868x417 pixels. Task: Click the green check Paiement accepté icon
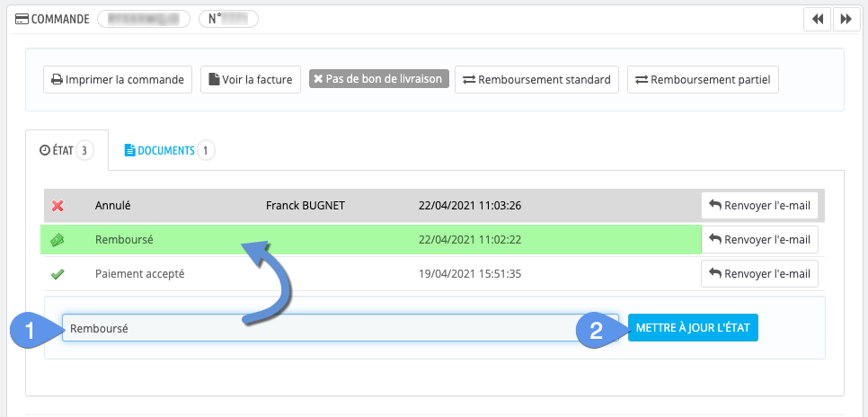point(58,273)
